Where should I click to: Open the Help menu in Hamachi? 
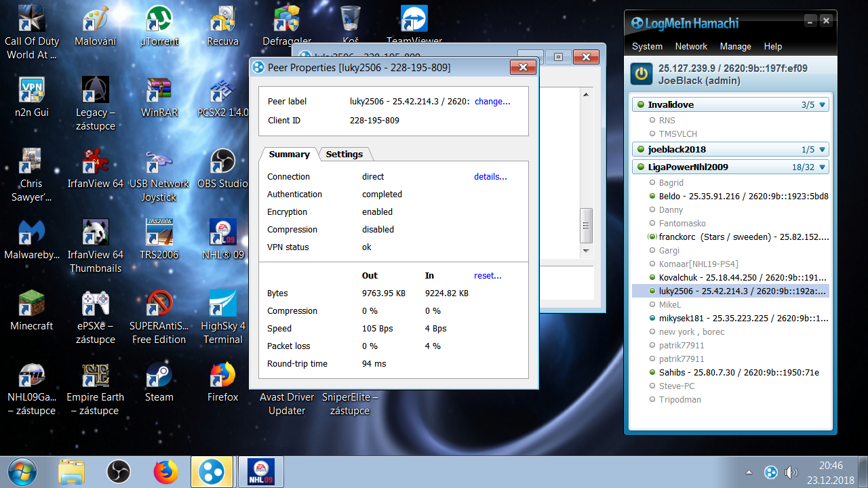coord(773,47)
